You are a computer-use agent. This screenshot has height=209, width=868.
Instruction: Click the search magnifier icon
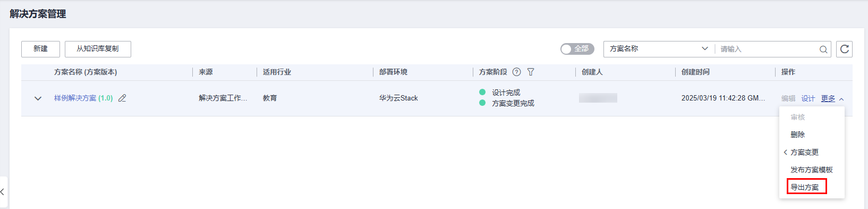click(x=823, y=49)
